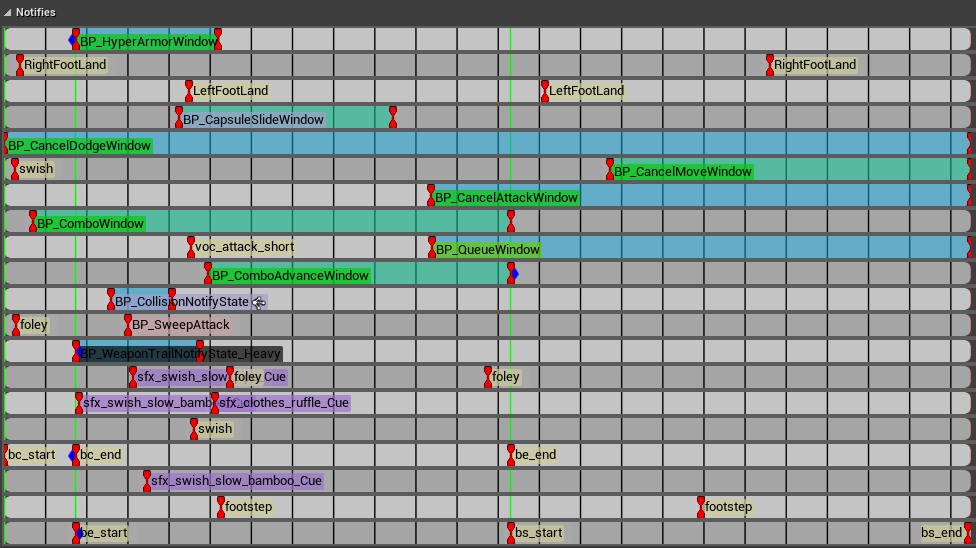The width and height of the screenshot is (976, 548).
Task: Click the BP_CancelMoveWindow notify label
Action: (x=682, y=172)
